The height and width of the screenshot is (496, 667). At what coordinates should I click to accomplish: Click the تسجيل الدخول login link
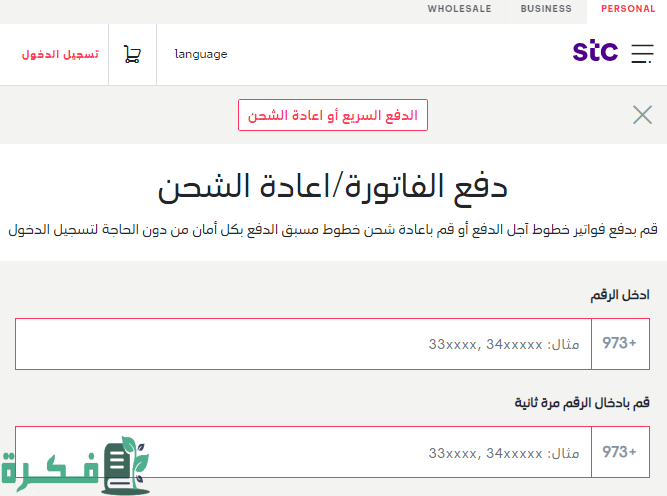pos(60,54)
